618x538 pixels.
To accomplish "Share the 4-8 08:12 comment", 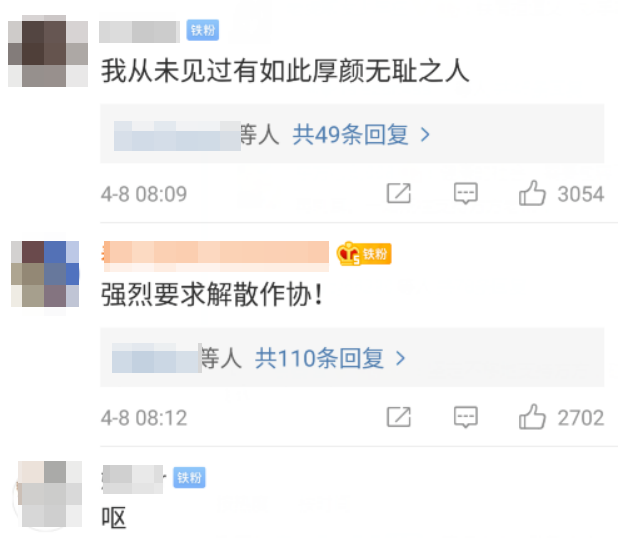I will click(x=398, y=417).
